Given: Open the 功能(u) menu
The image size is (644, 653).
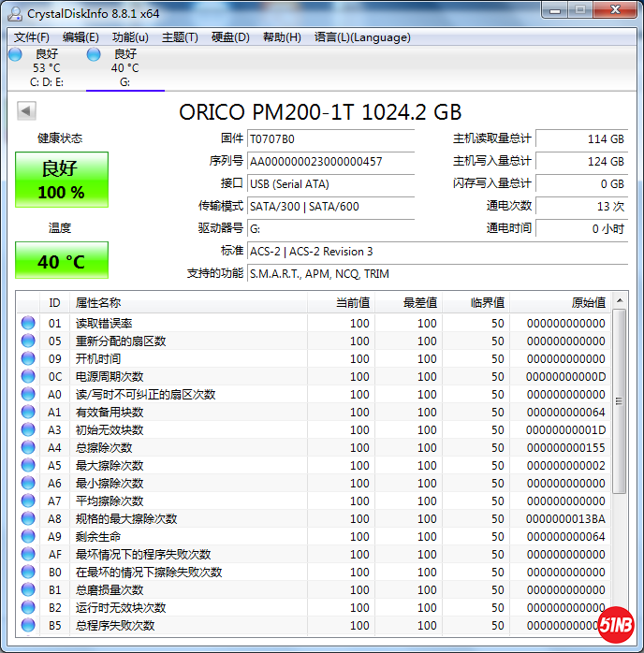Looking at the screenshot, I should (x=130, y=37).
